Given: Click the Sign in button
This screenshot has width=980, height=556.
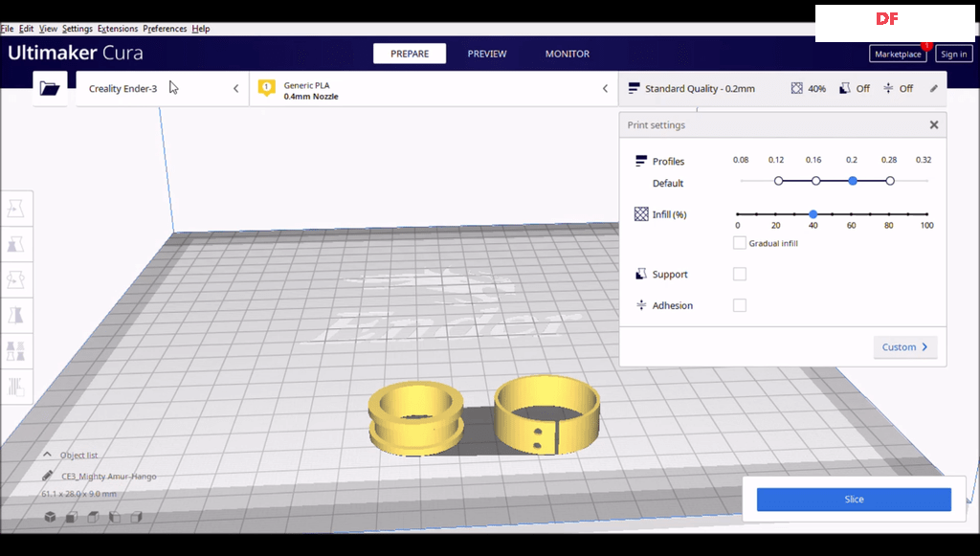Looking at the screenshot, I should coord(954,54).
